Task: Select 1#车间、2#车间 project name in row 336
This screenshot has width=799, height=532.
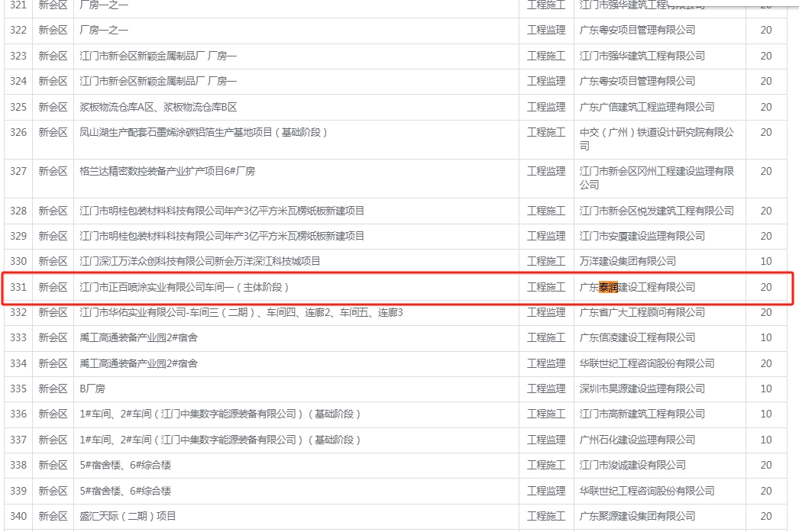Action: pyautogui.click(x=220, y=414)
